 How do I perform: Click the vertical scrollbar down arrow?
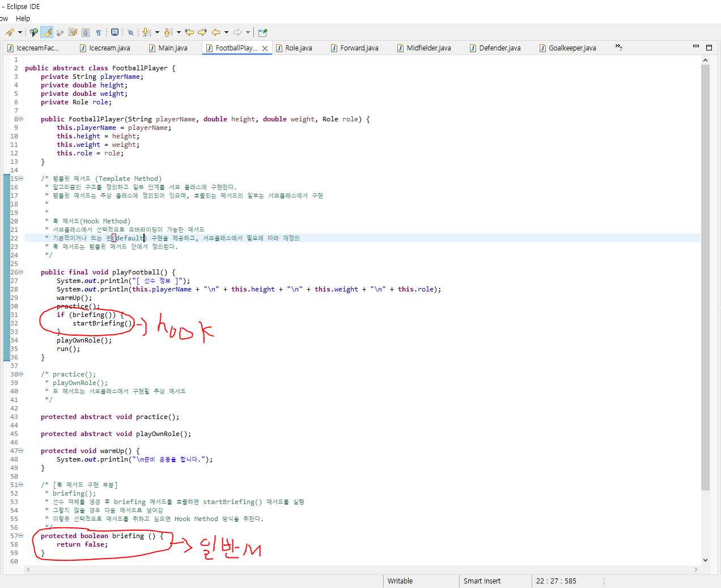[705, 560]
